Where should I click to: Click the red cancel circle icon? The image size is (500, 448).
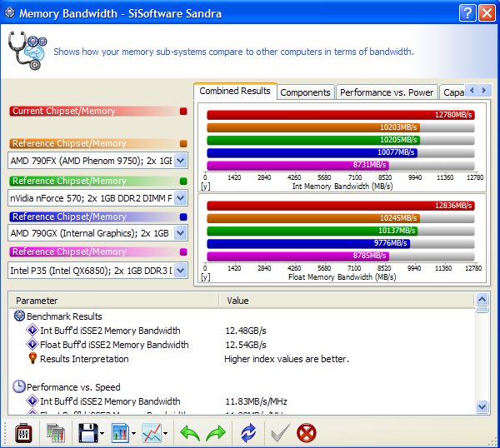[x=307, y=433]
